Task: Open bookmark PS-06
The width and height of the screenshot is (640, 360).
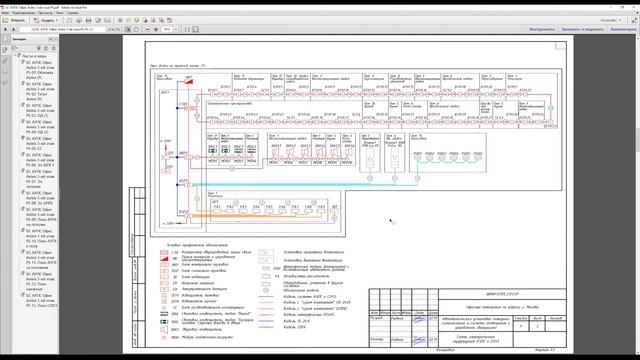Action: click(40, 160)
